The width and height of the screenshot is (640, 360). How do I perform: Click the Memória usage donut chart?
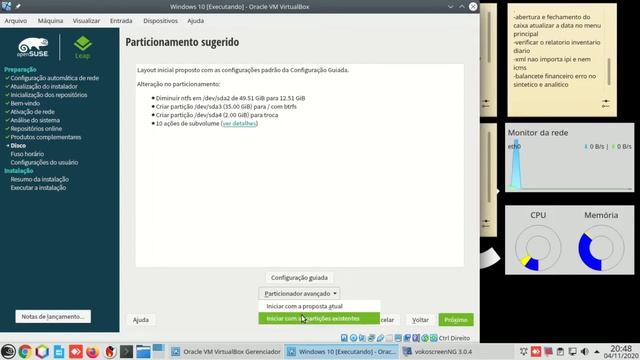601,248
